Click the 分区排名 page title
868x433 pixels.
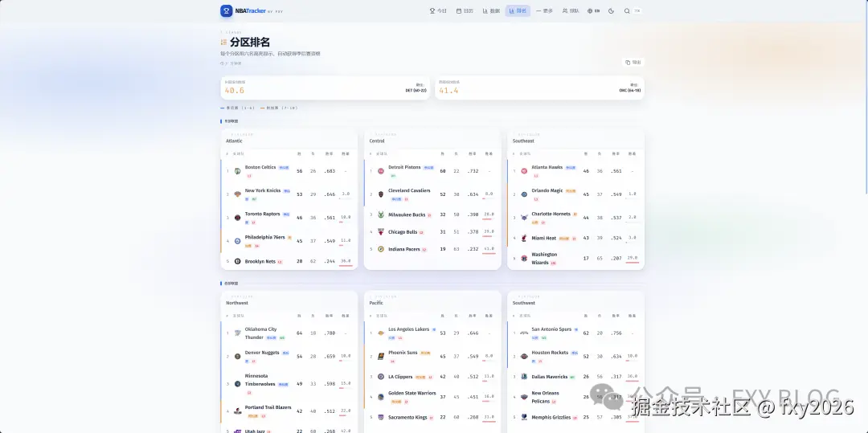pyautogui.click(x=250, y=43)
